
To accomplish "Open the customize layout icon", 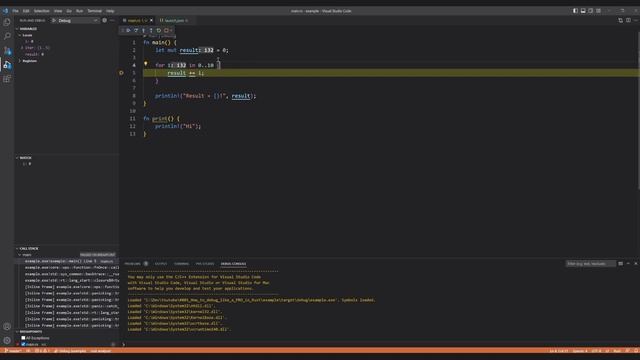I will 598,11.
